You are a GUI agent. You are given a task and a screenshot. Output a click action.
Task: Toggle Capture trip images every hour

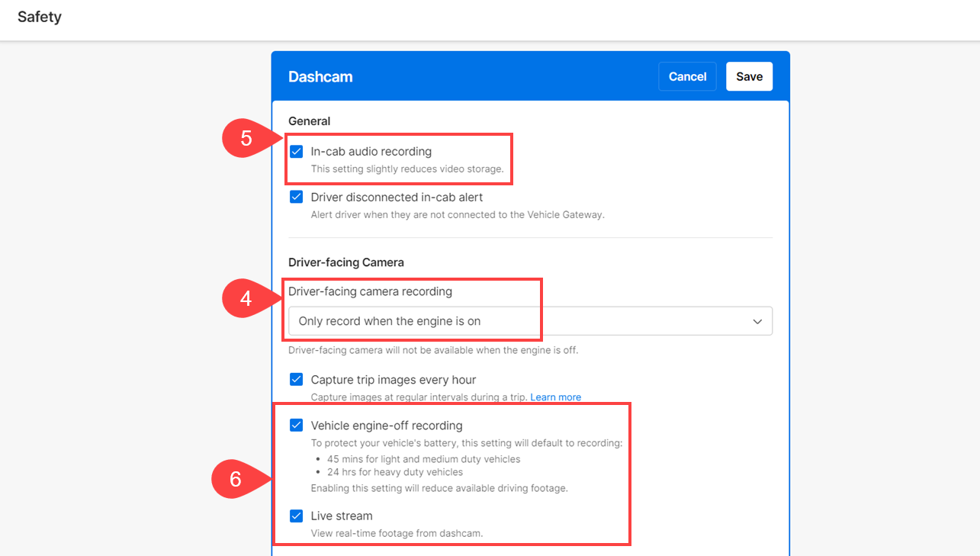click(x=297, y=380)
